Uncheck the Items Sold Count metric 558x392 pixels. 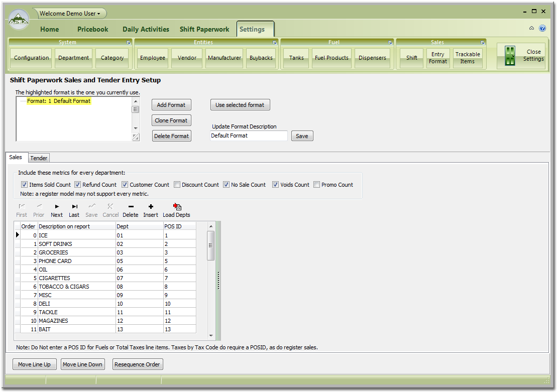(x=24, y=184)
